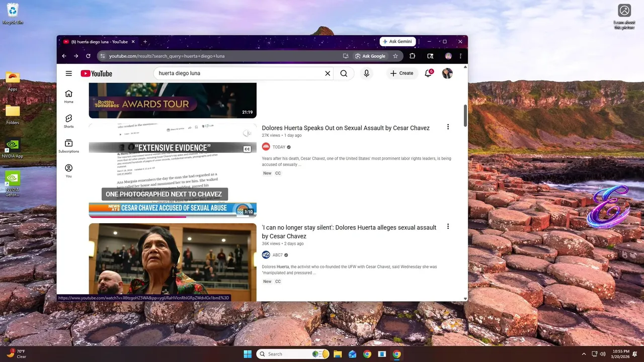This screenshot has height=362, width=644.
Task: Open the Chrome extensions puzzle icon
Action: tap(412, 56)
